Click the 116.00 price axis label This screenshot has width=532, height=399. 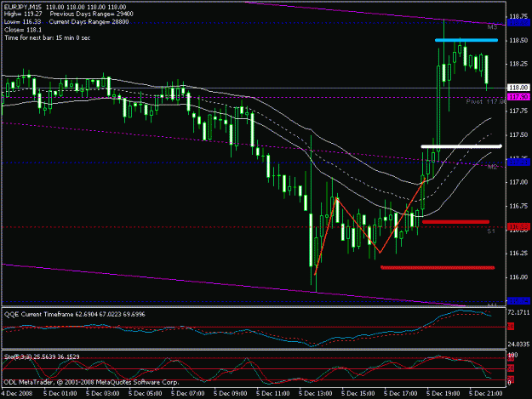tap(518, 277)
